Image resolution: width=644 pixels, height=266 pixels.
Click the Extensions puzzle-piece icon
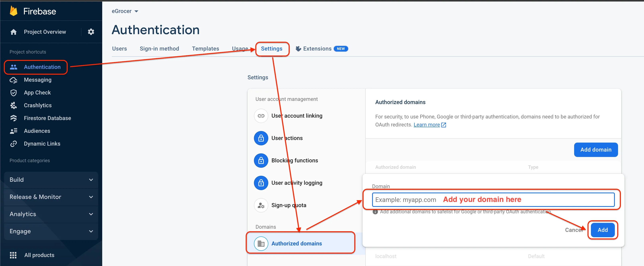pos(298,49)
